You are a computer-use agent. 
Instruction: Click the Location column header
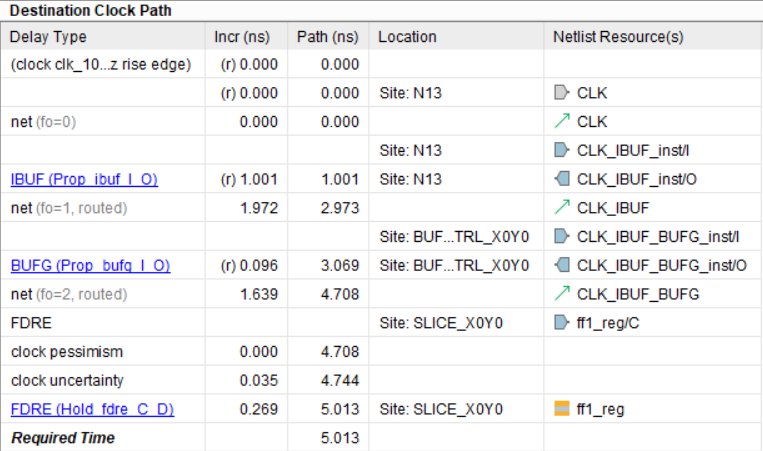click(x=407, y=37)
